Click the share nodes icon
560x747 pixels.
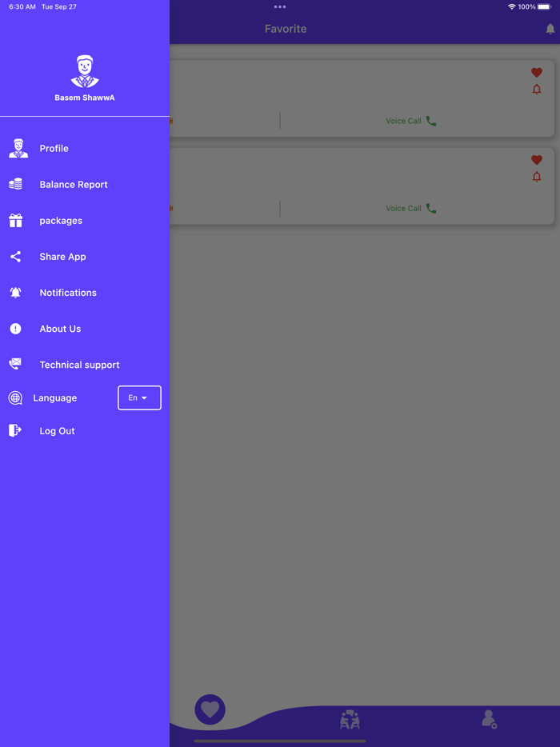(16, 257)
